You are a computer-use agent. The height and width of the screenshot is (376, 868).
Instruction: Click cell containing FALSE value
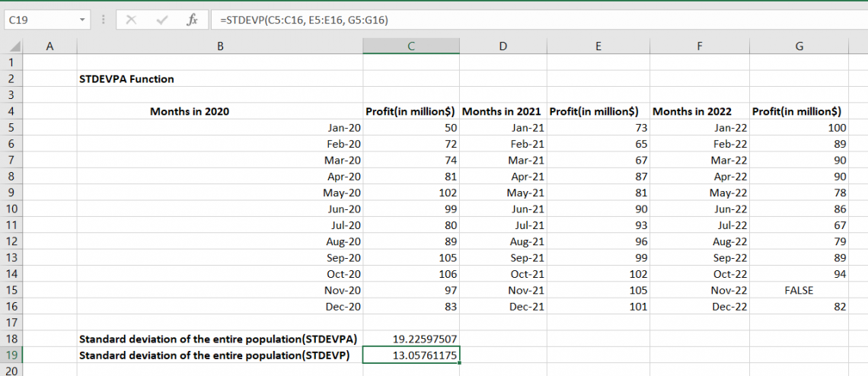click(x=799, y=290)
